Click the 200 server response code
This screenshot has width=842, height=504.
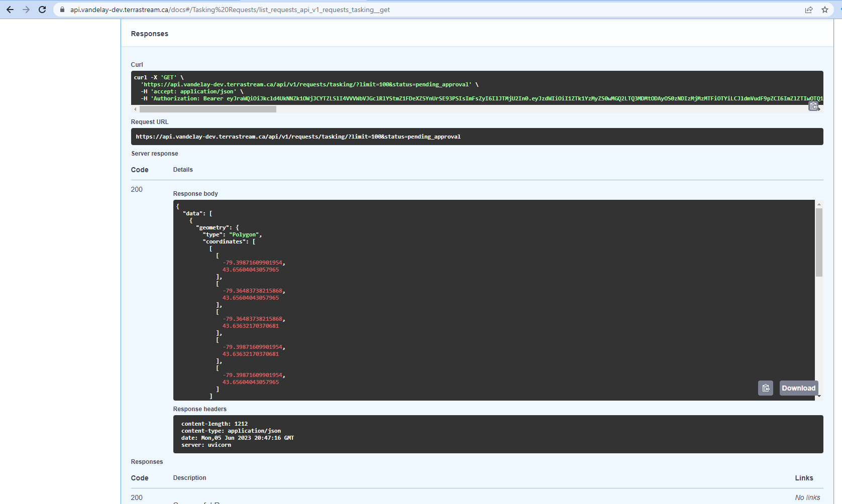(x=137, y=189)
